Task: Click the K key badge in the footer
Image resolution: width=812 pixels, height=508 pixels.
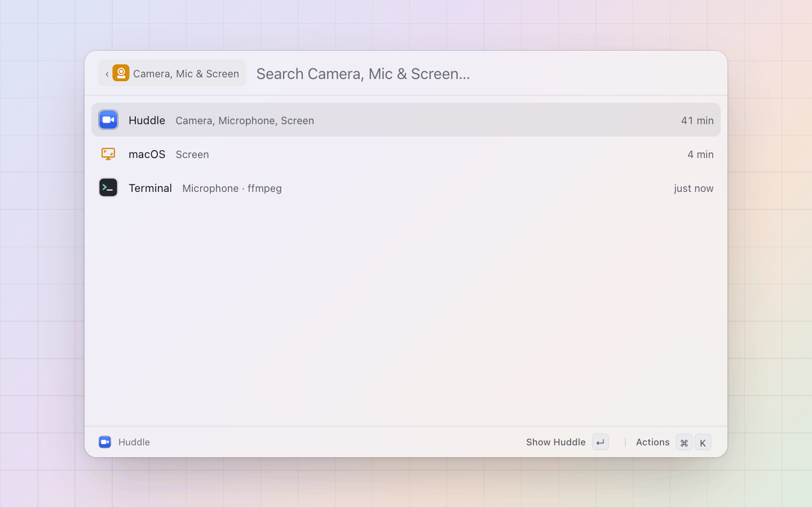Action: point(703,443)
